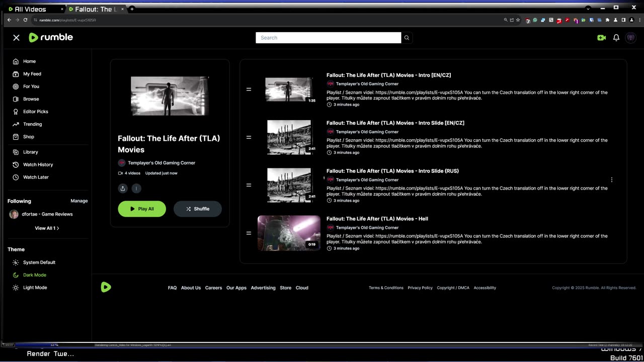Open title Movies - Intro Slide [EN/CZ]
This screenshot has width=644, height=362.
(395, 123)
